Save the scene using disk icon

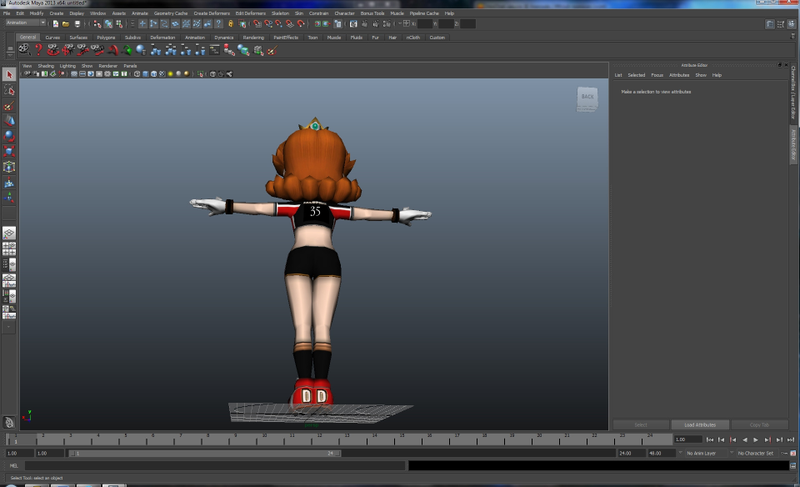coord(77,24)
